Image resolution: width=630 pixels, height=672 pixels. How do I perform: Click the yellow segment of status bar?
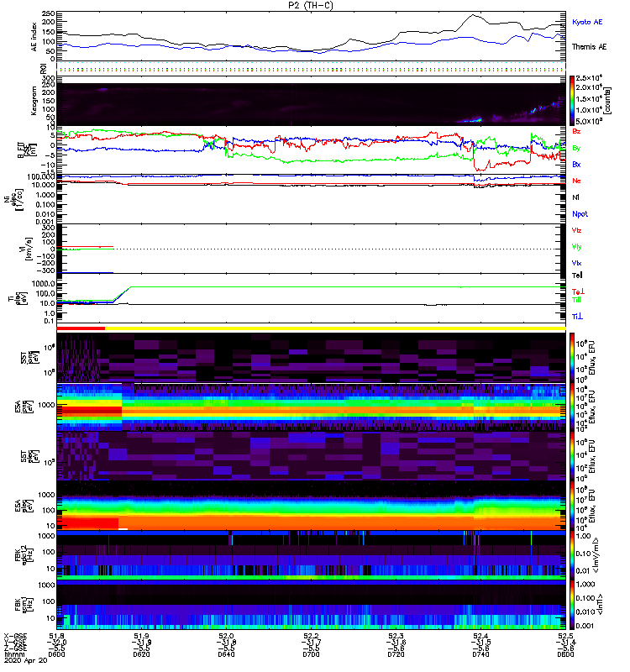[x=335, y=328]
